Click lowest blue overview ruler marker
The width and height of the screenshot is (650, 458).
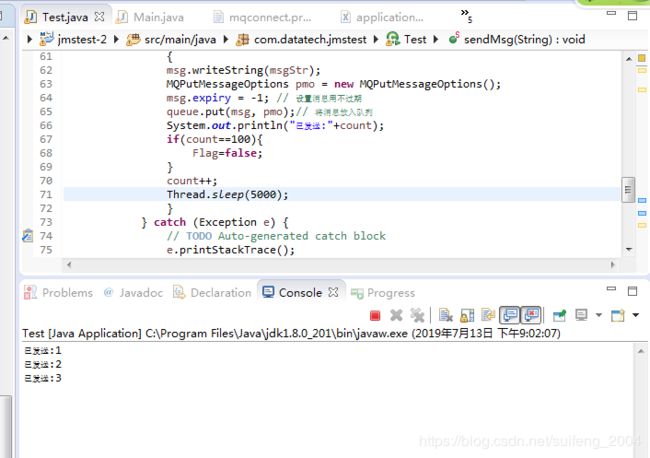click(x=642, y=213)
